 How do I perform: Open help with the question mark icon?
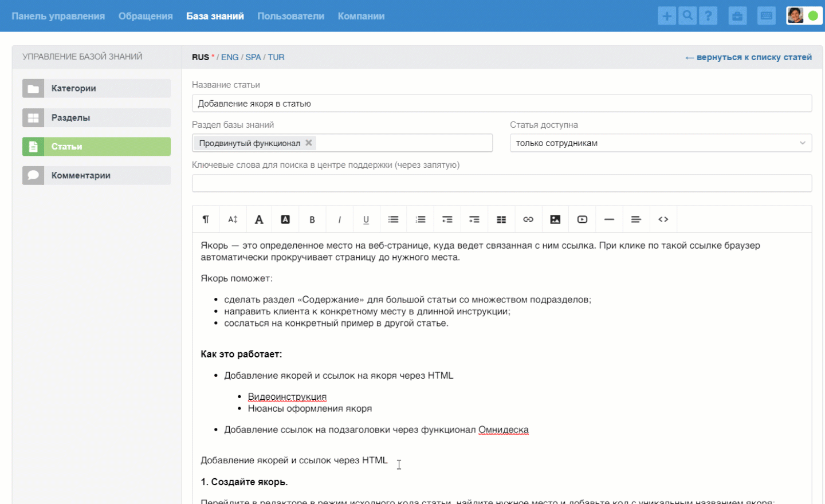click(x=708, y=16)
